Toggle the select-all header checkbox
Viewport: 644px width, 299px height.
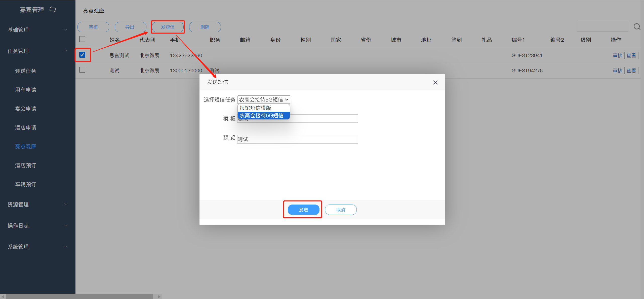pos(82,39)
